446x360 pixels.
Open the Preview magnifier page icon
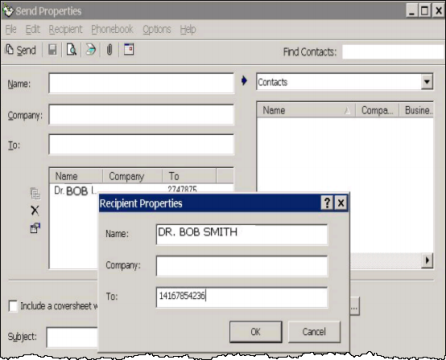tap(71, 50)
